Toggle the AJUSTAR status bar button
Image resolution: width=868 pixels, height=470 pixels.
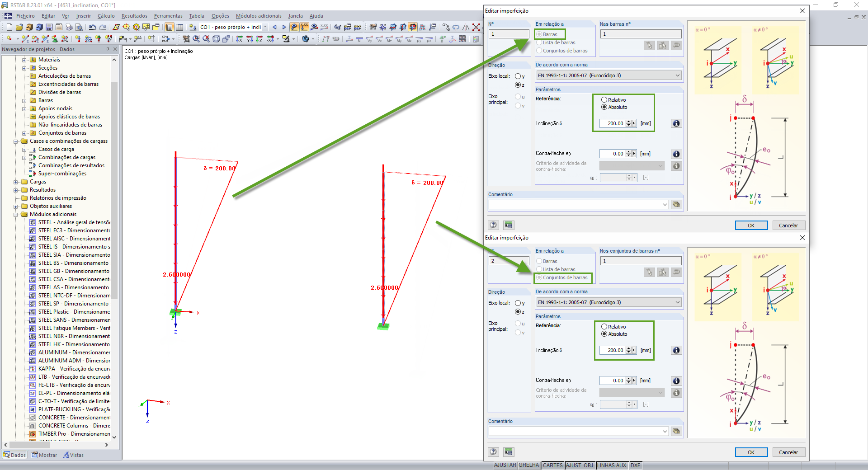(x=505, y=465)
